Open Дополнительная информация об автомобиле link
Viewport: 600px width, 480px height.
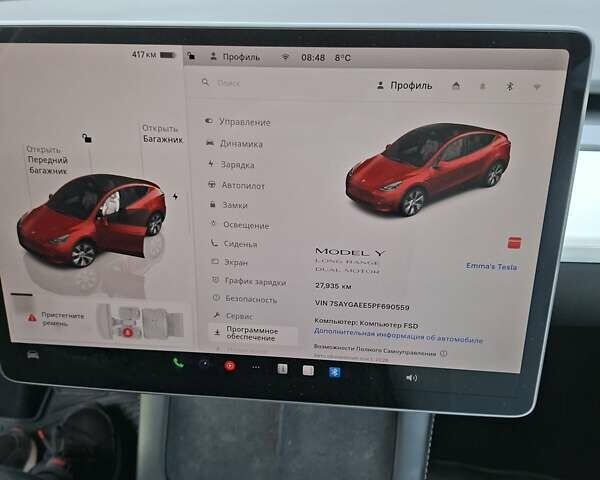398,336
